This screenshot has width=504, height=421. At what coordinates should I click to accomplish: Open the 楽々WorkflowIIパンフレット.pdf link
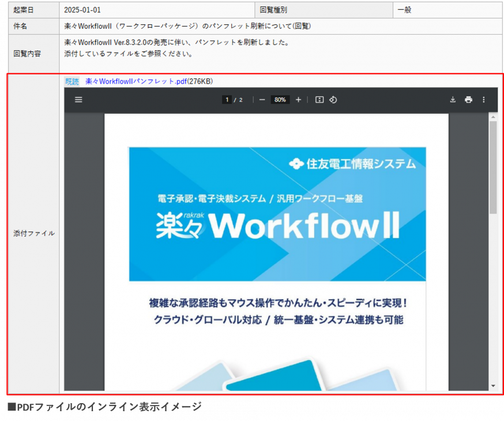coord(136,81)
